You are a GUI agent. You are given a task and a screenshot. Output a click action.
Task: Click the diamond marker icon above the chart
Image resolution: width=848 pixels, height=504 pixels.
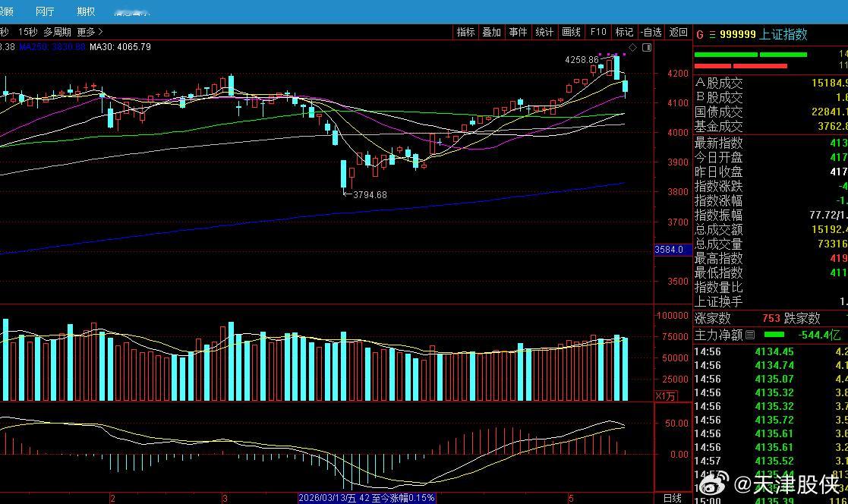[x=632, y=48]
